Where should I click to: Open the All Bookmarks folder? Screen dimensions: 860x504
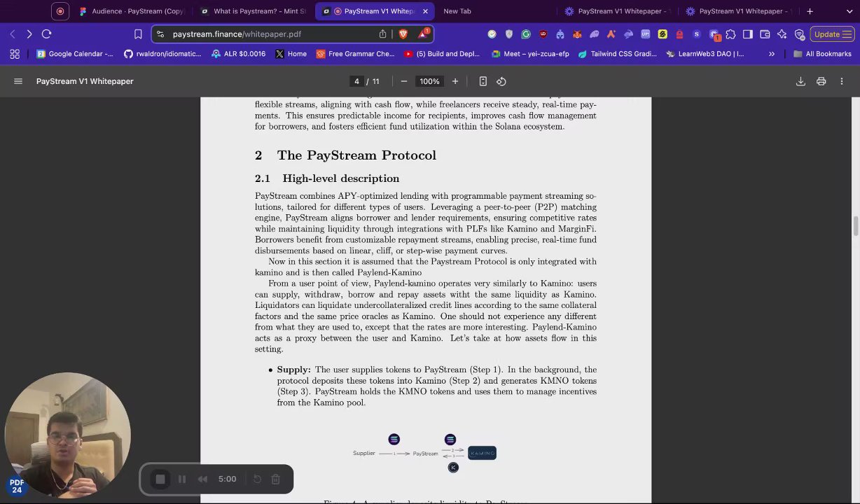click(822, 54)
